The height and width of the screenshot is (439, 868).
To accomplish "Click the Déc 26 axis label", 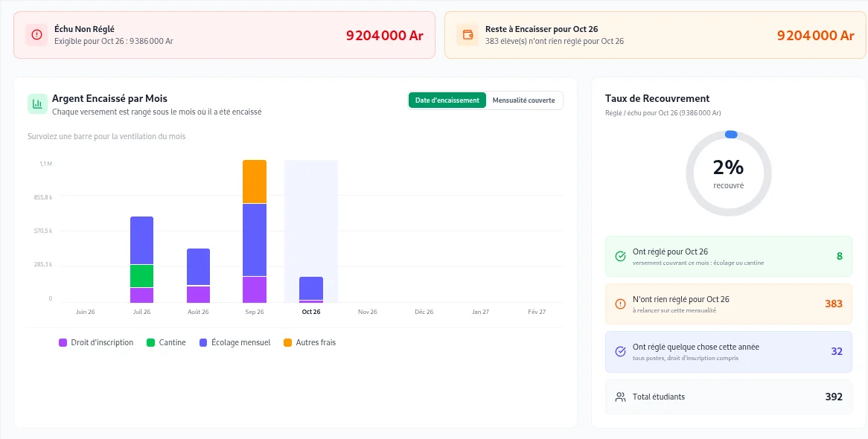I will (424, 312).
